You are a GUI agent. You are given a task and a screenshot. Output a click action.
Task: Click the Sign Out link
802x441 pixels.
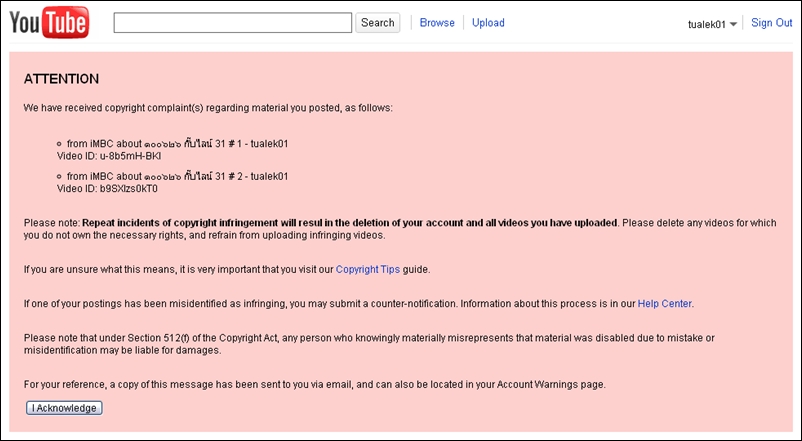[771, 23]
